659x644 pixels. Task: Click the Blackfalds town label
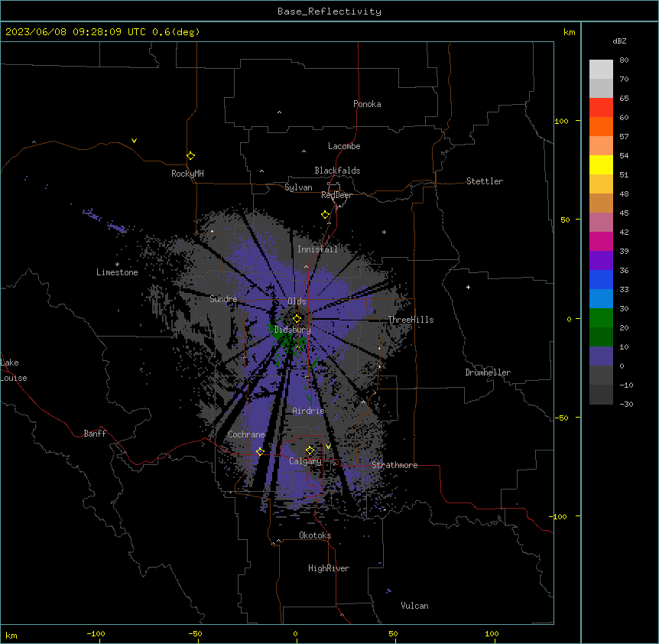click(x=337, y=171)
